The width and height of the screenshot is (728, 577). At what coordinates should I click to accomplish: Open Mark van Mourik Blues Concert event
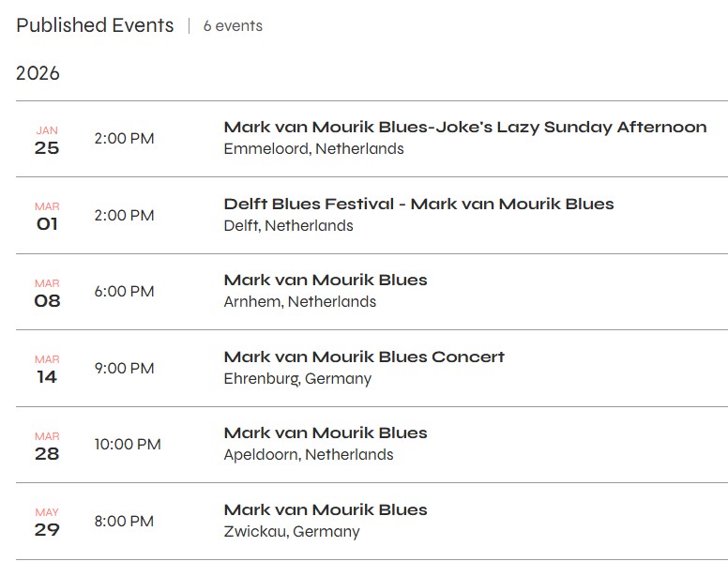click(x=364, y=357)
